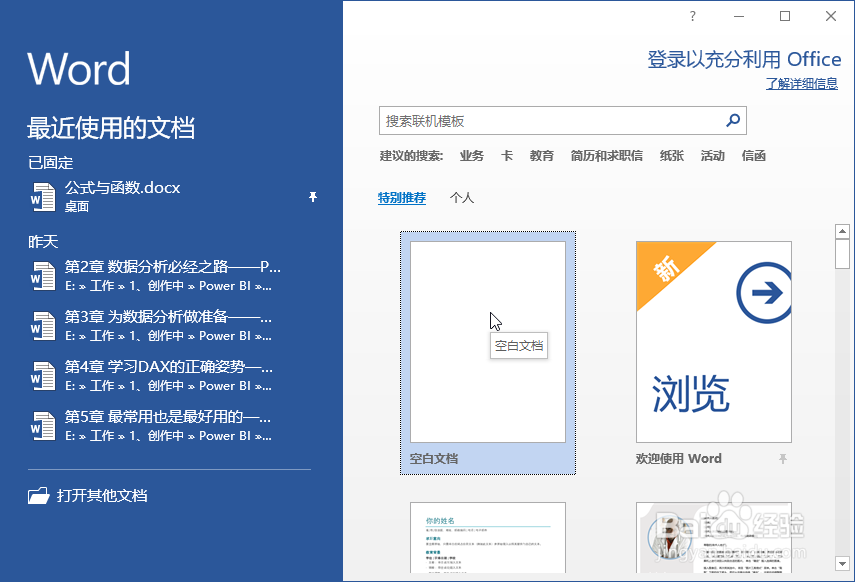
Task: Pin the 欢迎使用 Word template
Action: click(x=783, y=459)
